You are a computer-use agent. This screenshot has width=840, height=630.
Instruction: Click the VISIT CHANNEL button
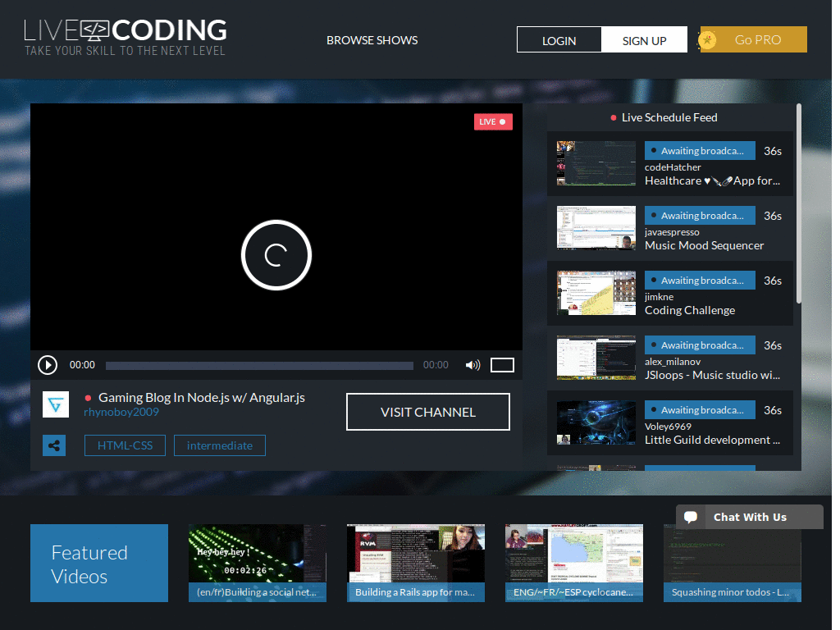pyautogui.click(x=427, y=412)
